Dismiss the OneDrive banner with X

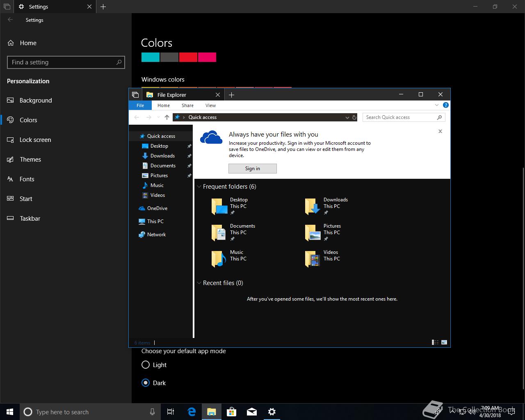click(440, 131)
